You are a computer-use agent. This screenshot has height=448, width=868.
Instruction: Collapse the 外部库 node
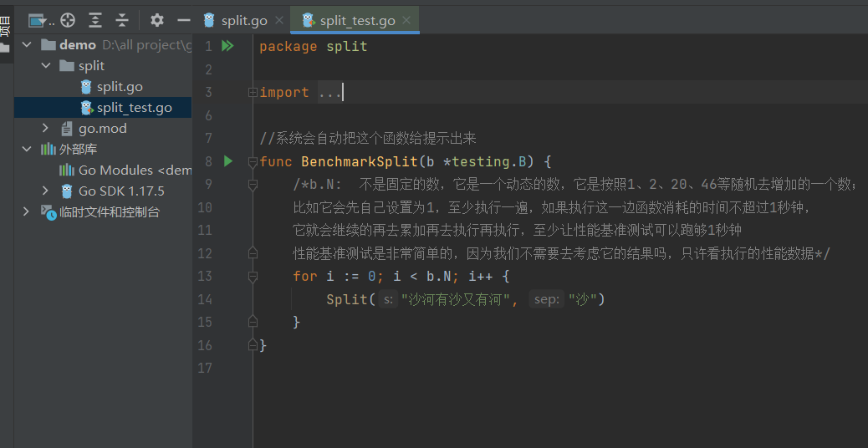27,150
